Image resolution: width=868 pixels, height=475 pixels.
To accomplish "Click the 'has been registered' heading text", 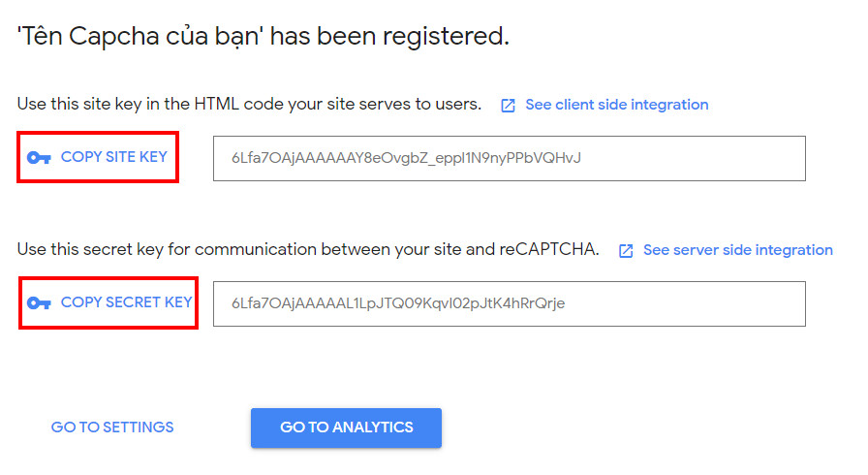I will (395, 37).
